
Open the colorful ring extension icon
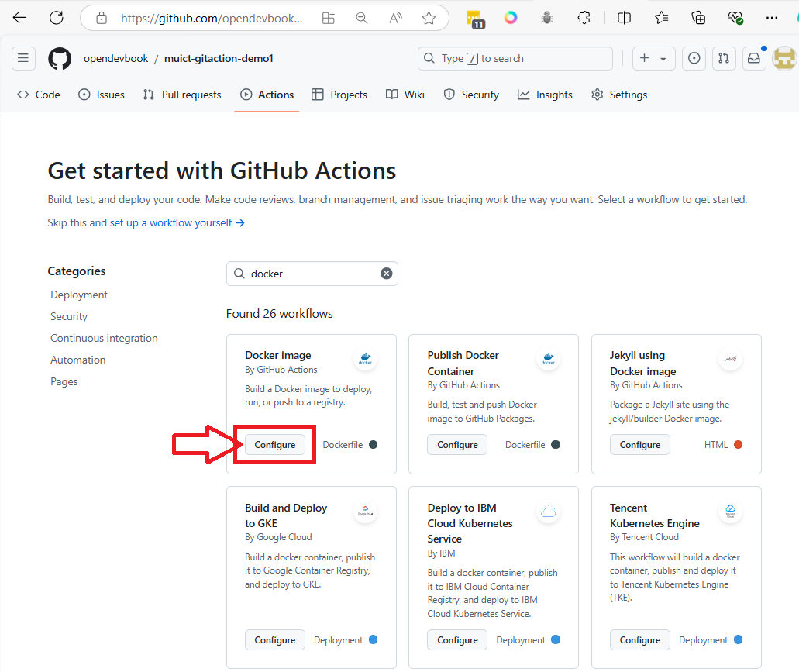click(511, 18)
